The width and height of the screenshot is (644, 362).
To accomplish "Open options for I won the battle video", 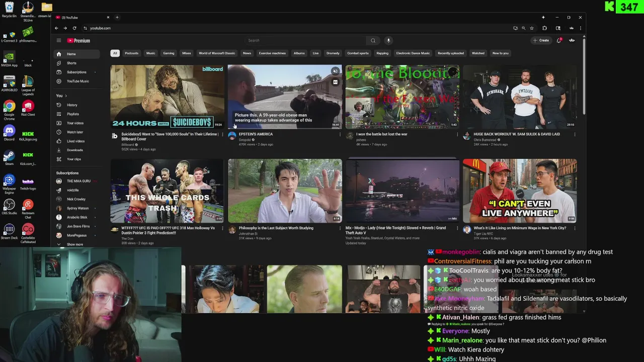I will (x=457, y=135).
